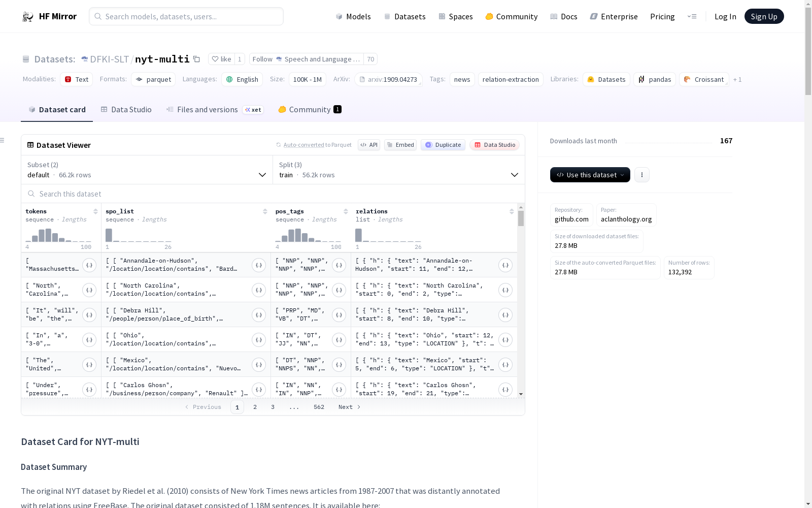
Task: Go to page 2 of viewer
Action: pyautogui.click(x=255, y=407)
